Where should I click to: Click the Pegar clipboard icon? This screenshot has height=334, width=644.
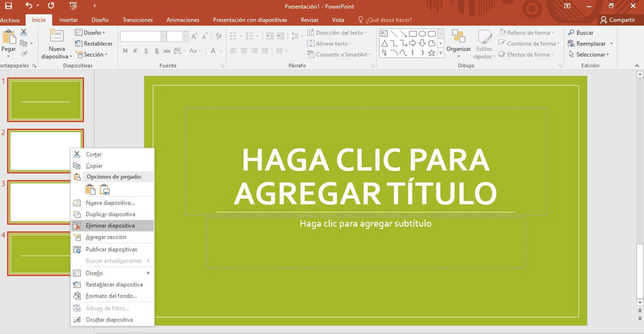(x=9, y=37)
